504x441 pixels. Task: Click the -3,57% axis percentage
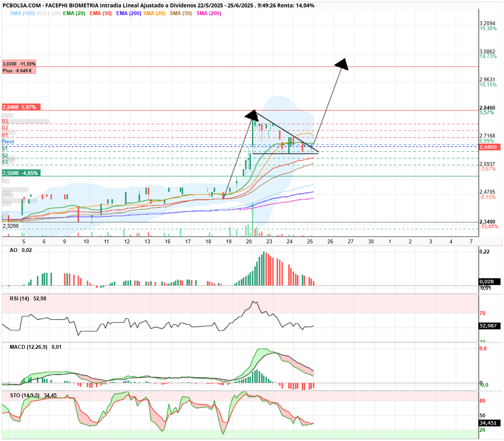coord(488,169)
